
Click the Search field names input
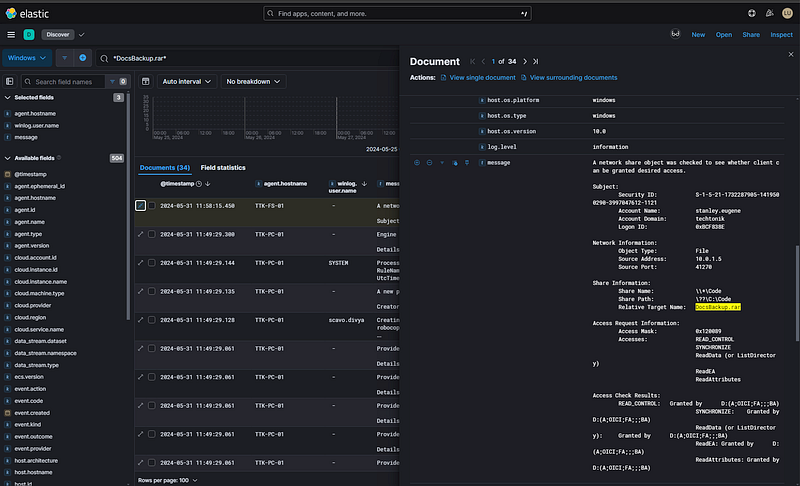(x=68, y=82)
